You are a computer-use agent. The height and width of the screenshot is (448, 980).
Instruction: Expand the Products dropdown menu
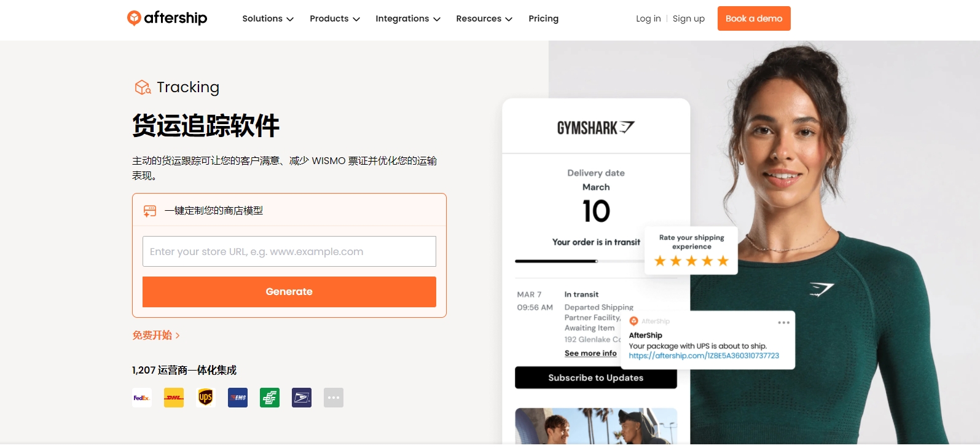(x=334, y=18)
